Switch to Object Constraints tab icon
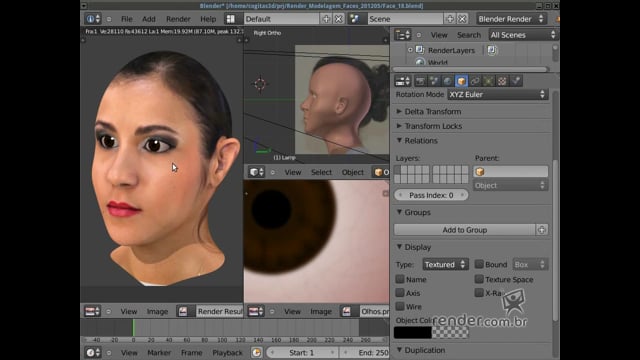 [x=475, y=81]
